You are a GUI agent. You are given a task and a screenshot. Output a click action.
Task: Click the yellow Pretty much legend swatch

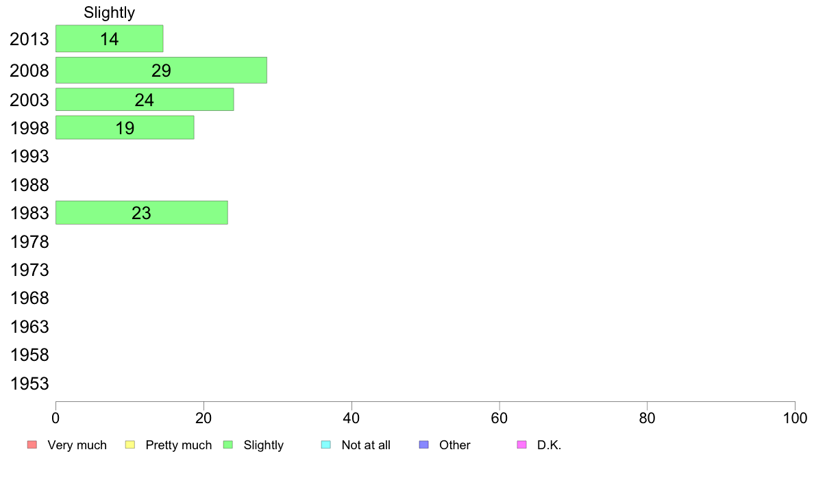point(129,445)
